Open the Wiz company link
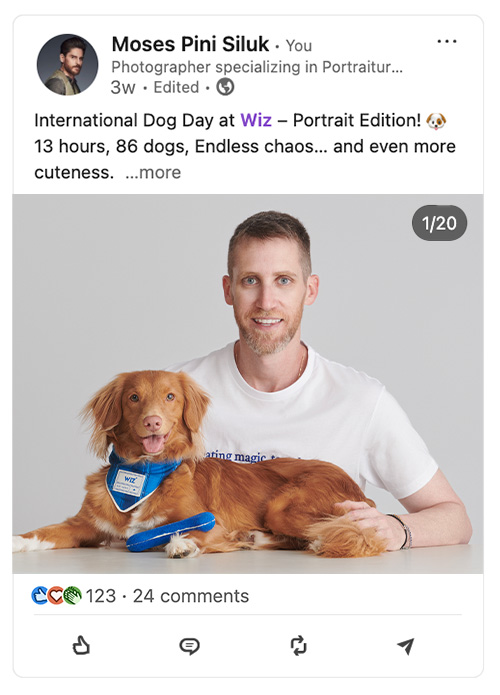Viewport: 500px width, 695px height. pos(256,120)
